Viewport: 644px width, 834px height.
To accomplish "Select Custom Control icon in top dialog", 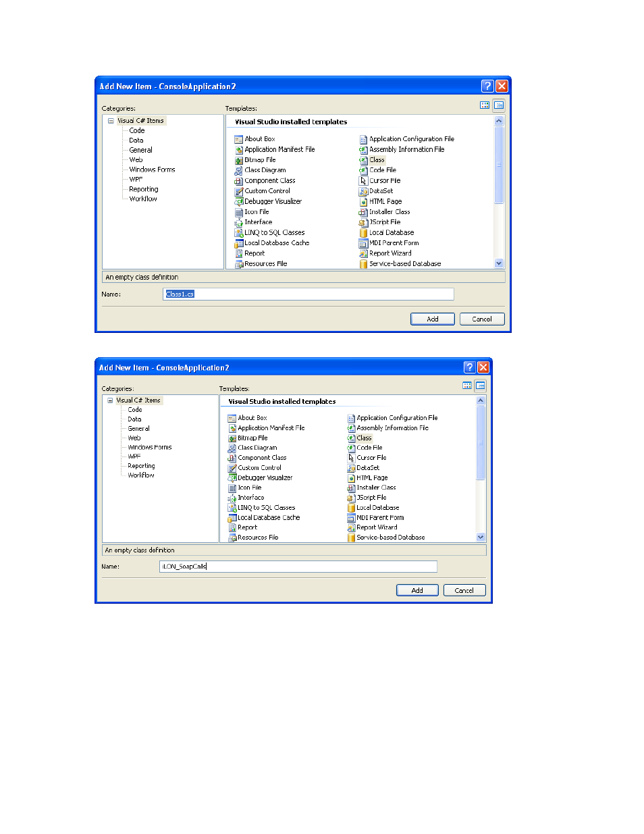I will pos(238,191).
